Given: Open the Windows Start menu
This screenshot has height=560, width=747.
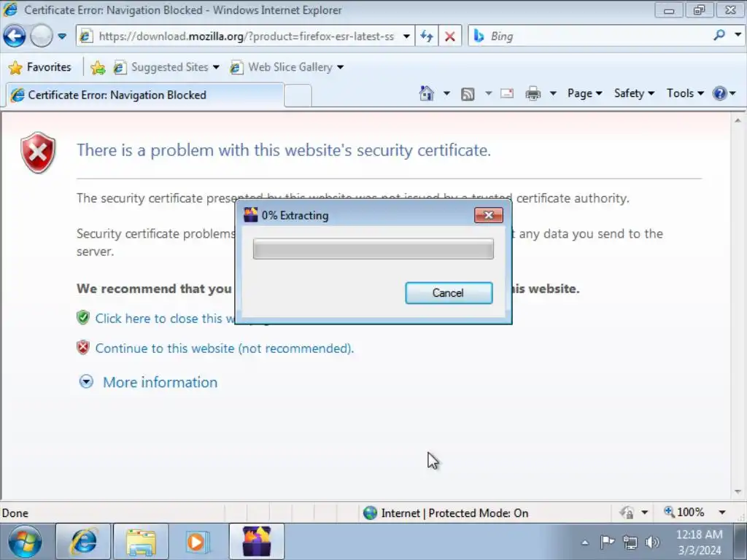Looking at the screenshot, I should pos(25,542).
